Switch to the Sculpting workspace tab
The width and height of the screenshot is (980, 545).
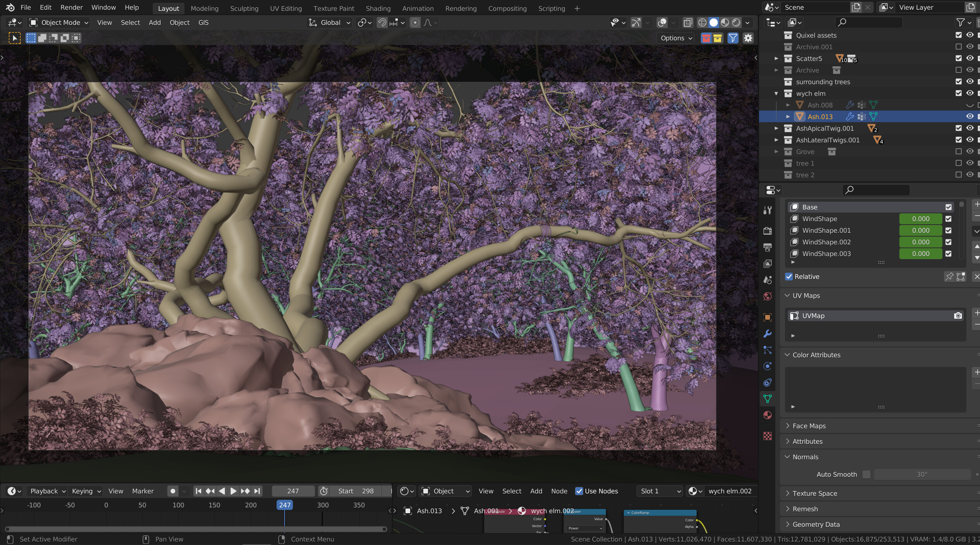pyautogui.click(x=244, y=8)
